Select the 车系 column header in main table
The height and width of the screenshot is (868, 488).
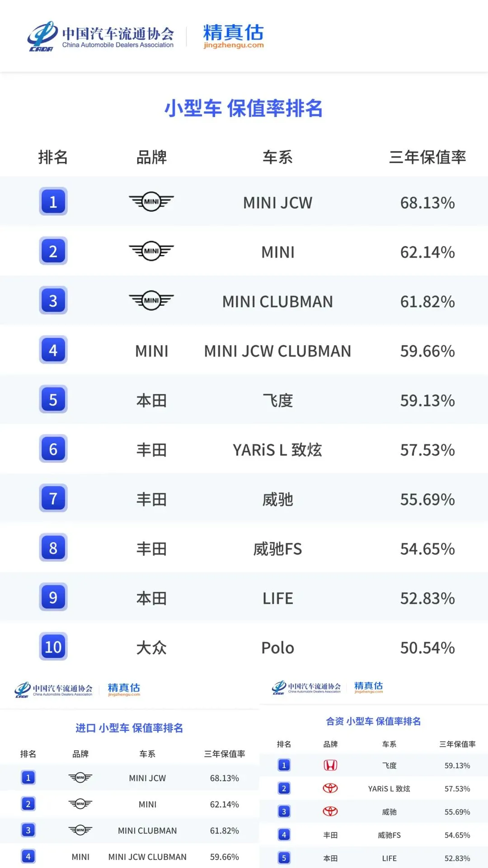coord(277,157)
